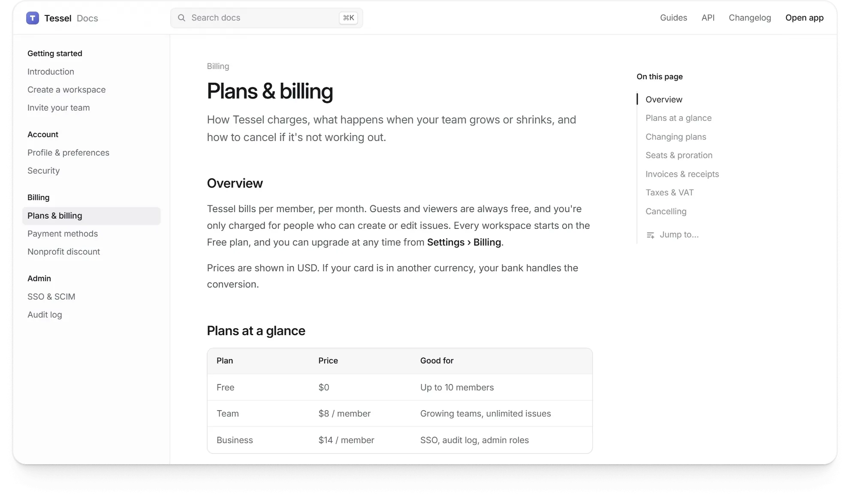Jump to Plans at a glance in the outline

coord(678,118)
